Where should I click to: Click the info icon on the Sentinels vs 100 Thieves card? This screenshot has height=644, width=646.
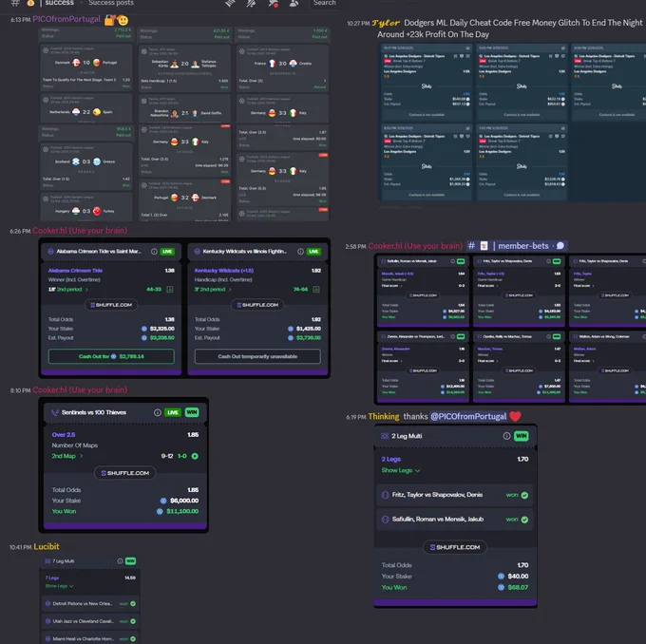click(158, 412)
